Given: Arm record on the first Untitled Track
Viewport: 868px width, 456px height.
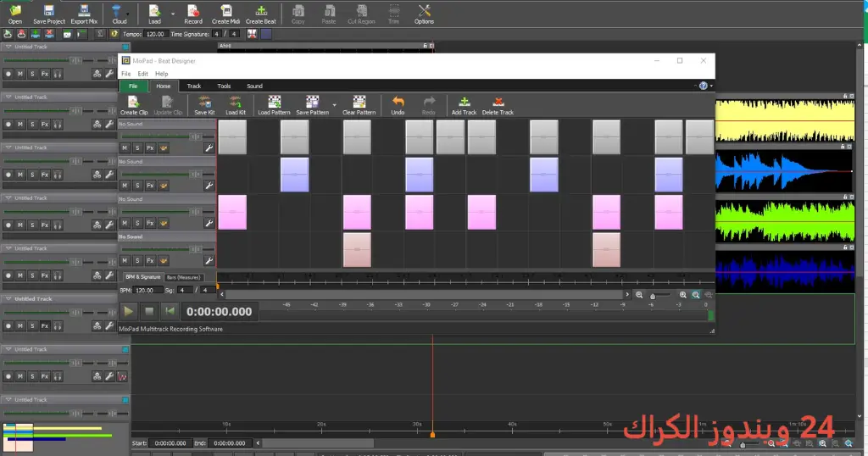Looking at the screenshot, I should [8, 74].
